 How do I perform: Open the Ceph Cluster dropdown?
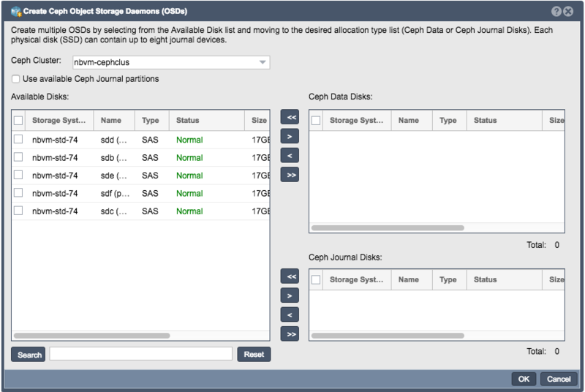[x=263, y=62]
